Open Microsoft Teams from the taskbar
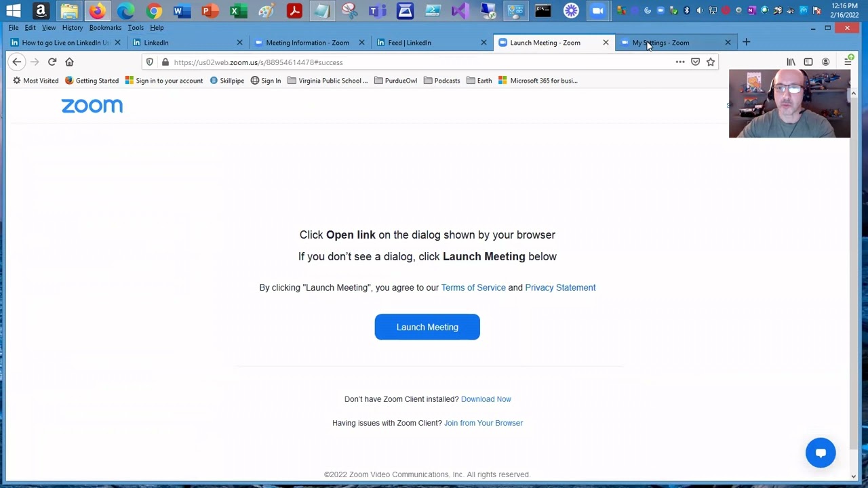This screenshot has height=488, width=868. point(377,11)
